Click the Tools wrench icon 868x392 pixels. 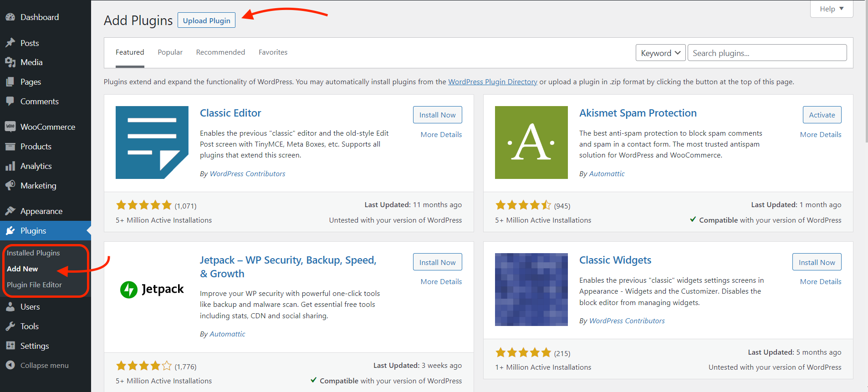click(x=10, y=326)
